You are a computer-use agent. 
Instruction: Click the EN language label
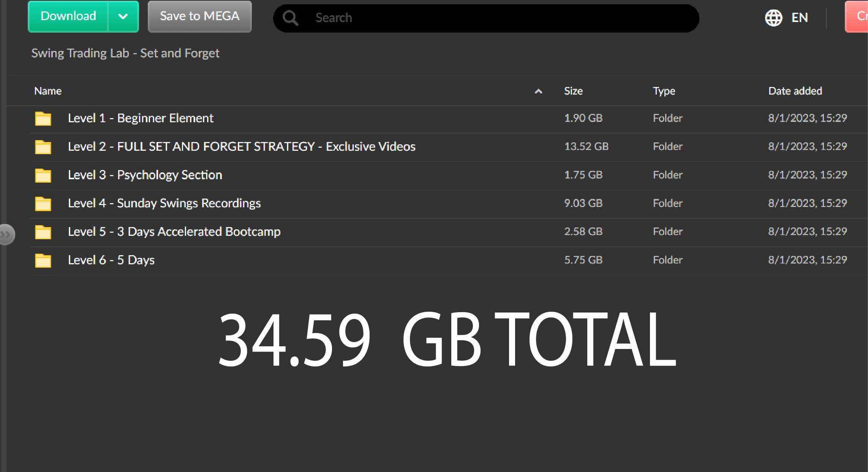coord(799,17)
